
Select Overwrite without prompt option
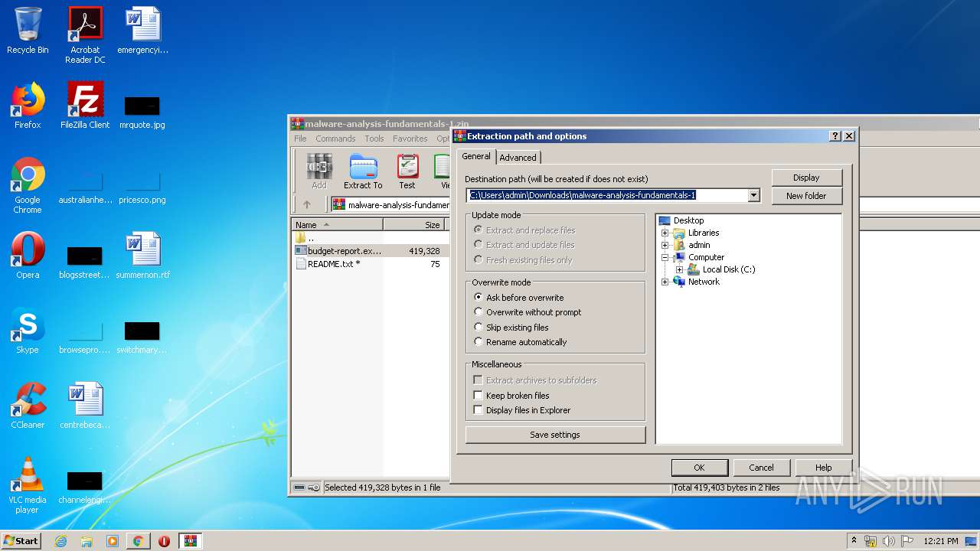click(528, 312)
